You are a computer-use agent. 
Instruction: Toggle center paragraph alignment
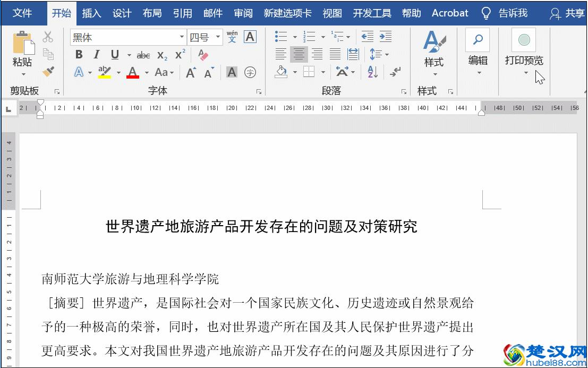(299, 54)
